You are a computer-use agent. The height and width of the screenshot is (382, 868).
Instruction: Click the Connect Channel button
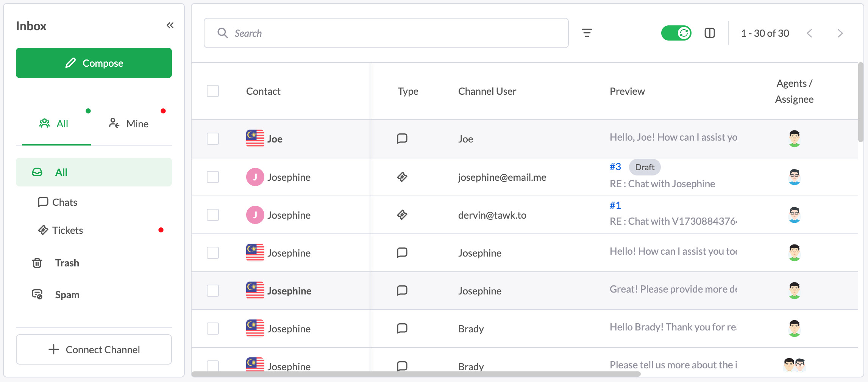[x=94, y=349]
